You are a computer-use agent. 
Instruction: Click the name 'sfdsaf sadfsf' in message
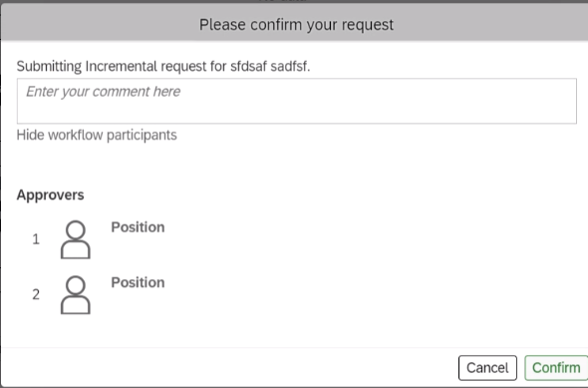pos(270,67)
